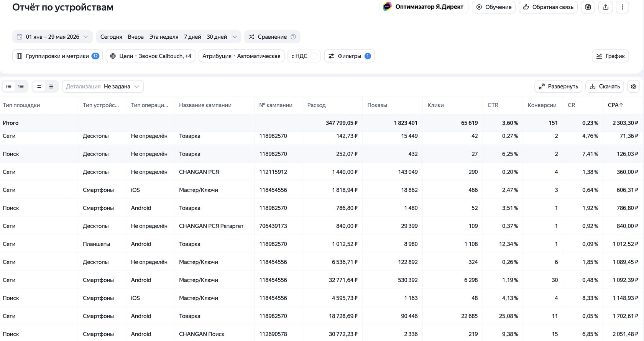The width and height of the screenshot is (644, 341).
Task: Open the Фильтры panel
Action: click(x=350, y=56)
